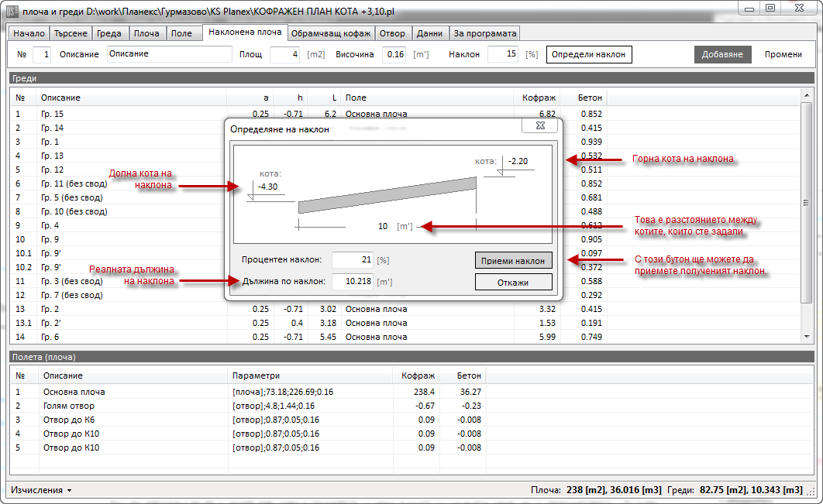The width and height of the screenshot is (823, 504).
Task: Click the Дължина по наклон field
Action: 353,283
